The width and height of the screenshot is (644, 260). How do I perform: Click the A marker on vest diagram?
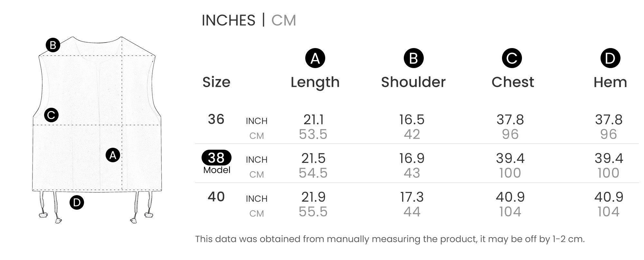pos(113,155)
